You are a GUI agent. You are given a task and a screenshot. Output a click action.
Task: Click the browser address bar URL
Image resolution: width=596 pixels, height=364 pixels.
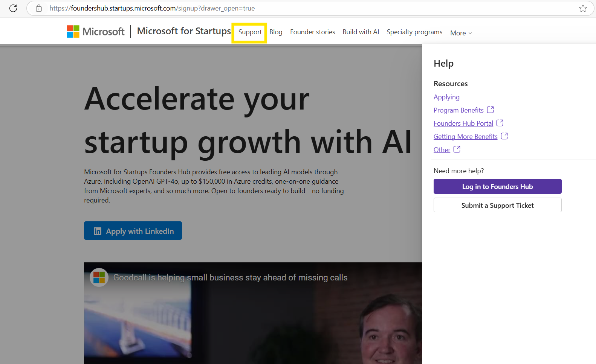pos(152,8)
